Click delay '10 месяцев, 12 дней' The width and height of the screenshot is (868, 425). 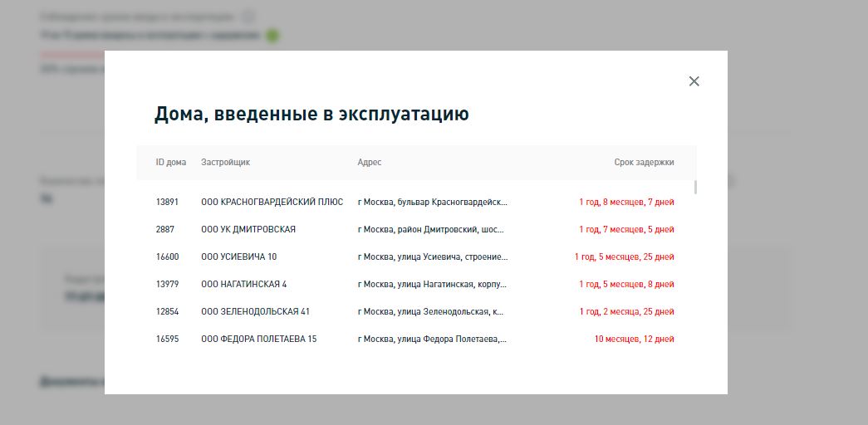(635, 340)
